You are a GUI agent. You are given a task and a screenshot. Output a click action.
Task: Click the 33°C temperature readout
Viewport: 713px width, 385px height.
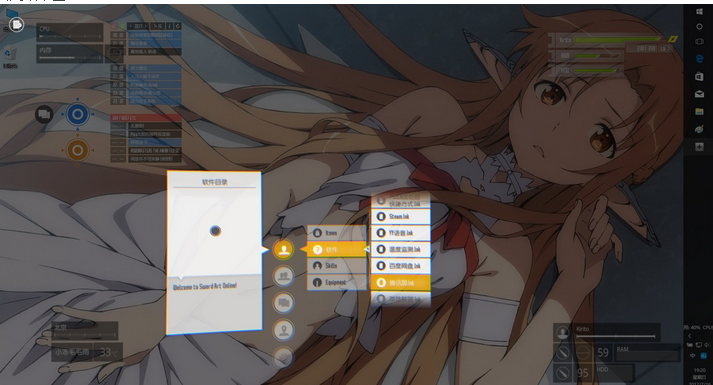point(108,352)
